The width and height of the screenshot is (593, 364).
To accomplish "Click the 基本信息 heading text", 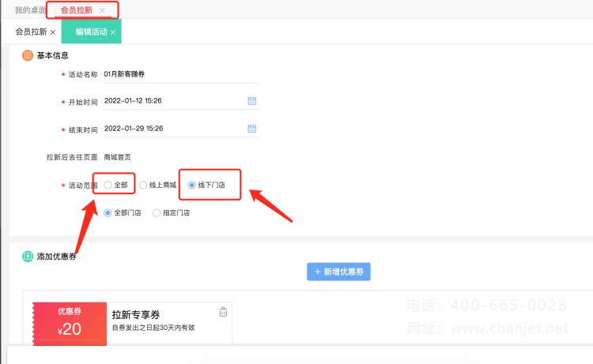I will pyautogui.click(x=52, y=55).
